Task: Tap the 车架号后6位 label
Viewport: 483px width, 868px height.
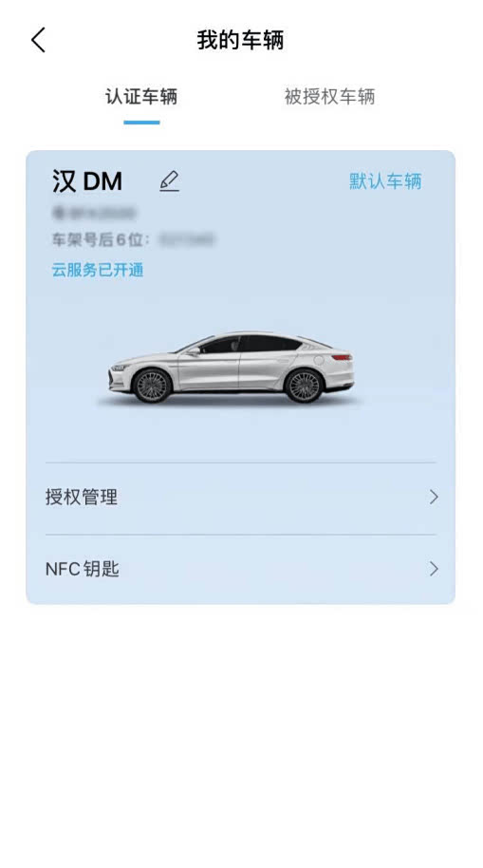Action: pyautogui.click(x=101, y=239)
